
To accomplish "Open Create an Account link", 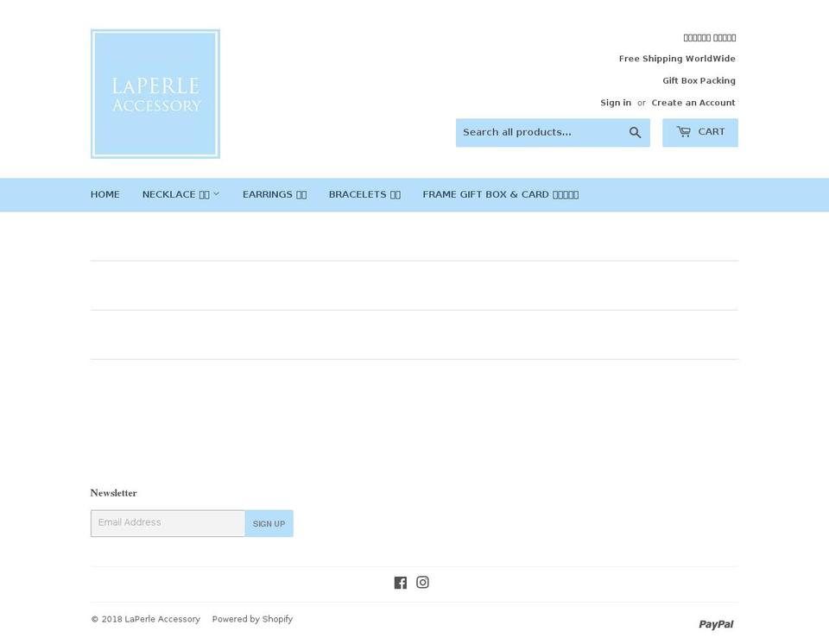I will (693, 103).
